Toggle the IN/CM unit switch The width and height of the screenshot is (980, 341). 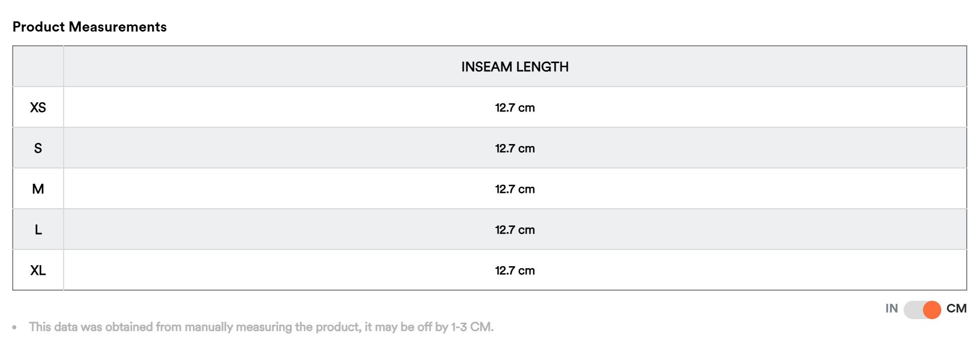click(x=922, y=309)
